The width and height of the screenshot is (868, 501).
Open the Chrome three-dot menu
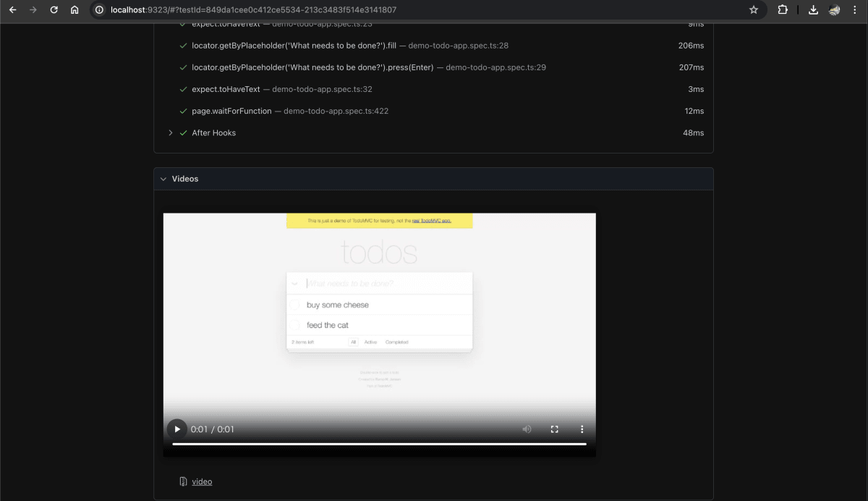pos(855,10)
